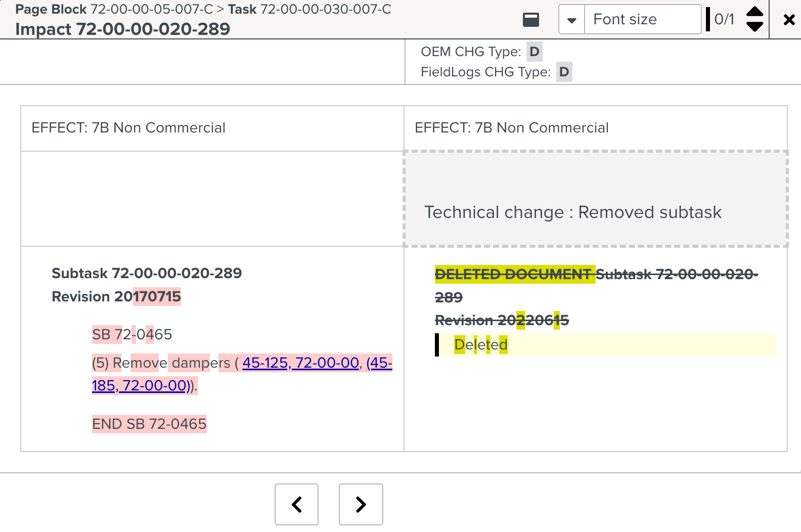Image resolution: width=801 pixels, height=532 pixels.
Task: Click the yellow Deleted change row
Action: click(x=606, y=345)
